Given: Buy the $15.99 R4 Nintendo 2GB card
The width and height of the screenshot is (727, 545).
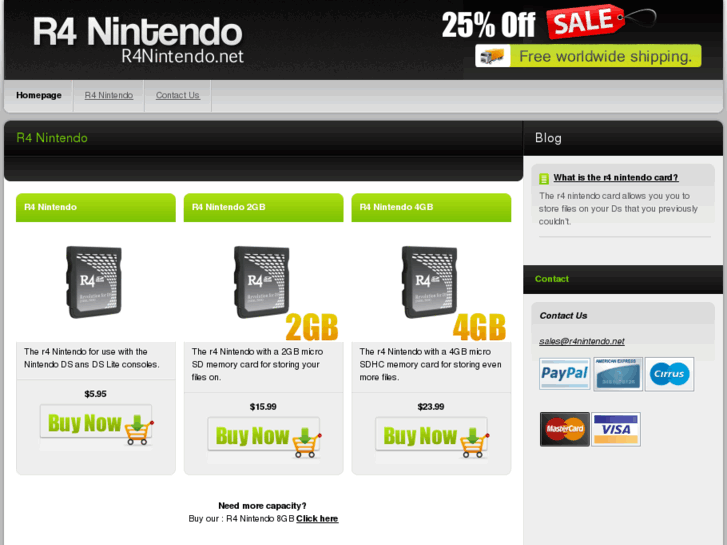Looking at the screenshot, I should pyautogui.click(x=264, y=437).
